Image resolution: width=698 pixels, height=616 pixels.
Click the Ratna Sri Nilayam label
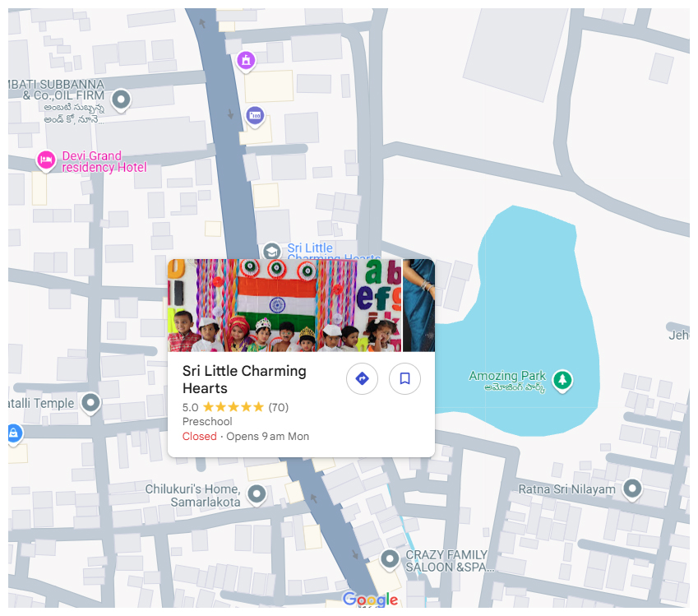click(566, 489)
